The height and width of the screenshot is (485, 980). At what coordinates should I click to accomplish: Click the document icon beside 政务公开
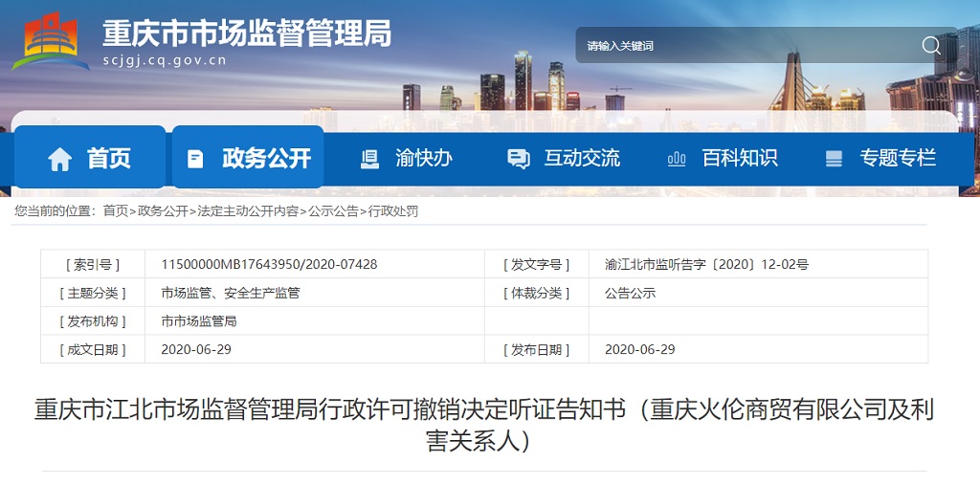click(195, 159)
